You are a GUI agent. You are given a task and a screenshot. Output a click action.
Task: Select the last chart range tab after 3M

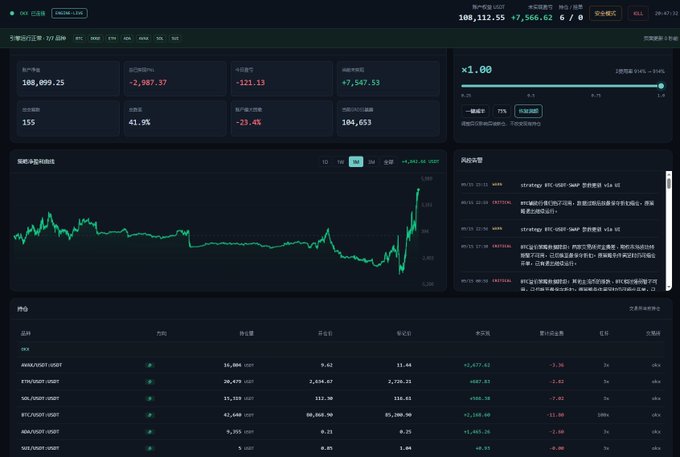(388, 162)
